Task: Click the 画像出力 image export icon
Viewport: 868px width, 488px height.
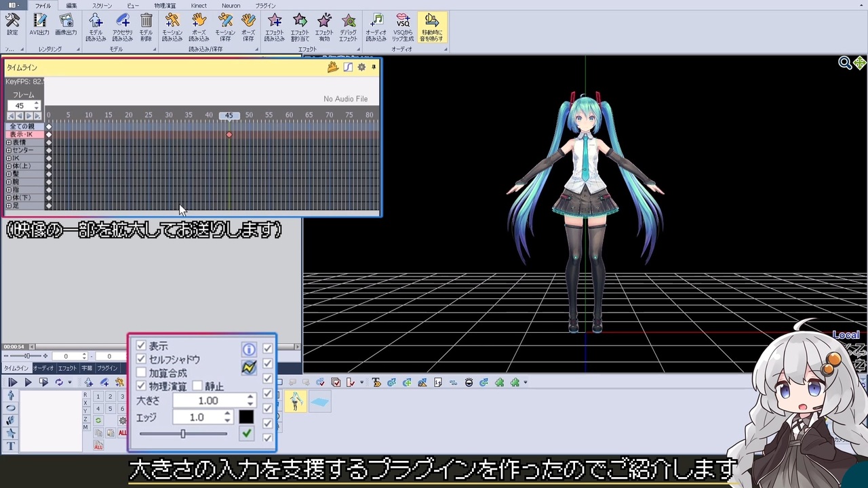Action: [66, 26]
